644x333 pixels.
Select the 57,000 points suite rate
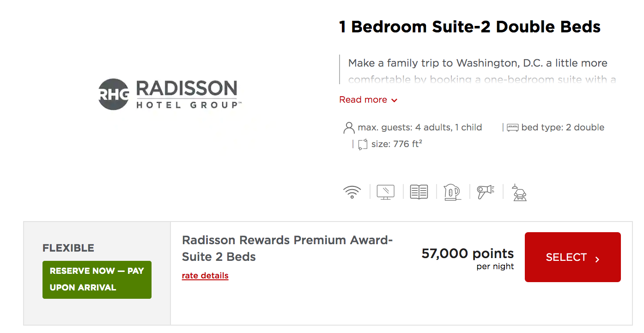coord(572,257)
